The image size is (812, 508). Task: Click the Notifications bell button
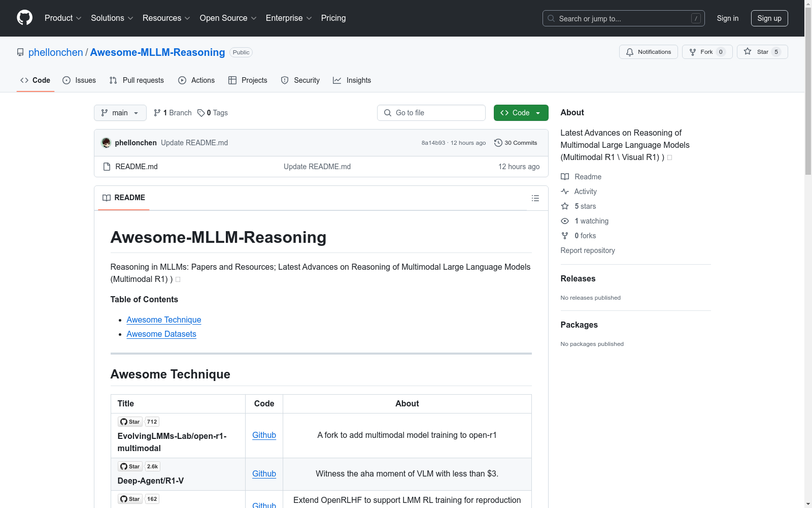(648, 52)
